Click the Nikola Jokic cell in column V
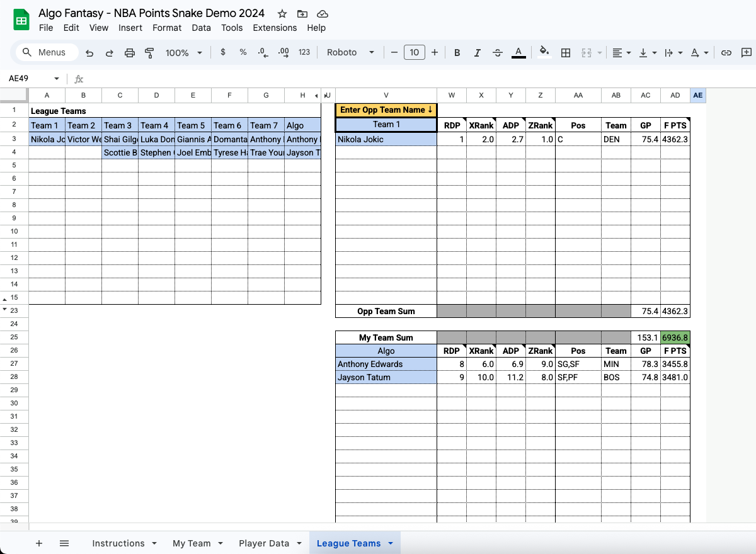 tap(386, 139)
